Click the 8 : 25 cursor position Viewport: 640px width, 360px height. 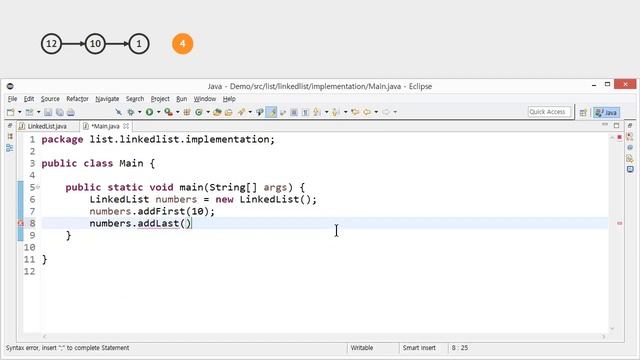pos(460,348)
